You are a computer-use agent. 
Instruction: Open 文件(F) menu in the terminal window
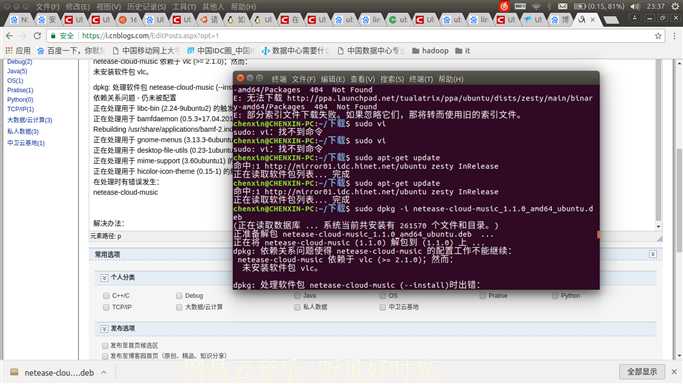point(303,79)
